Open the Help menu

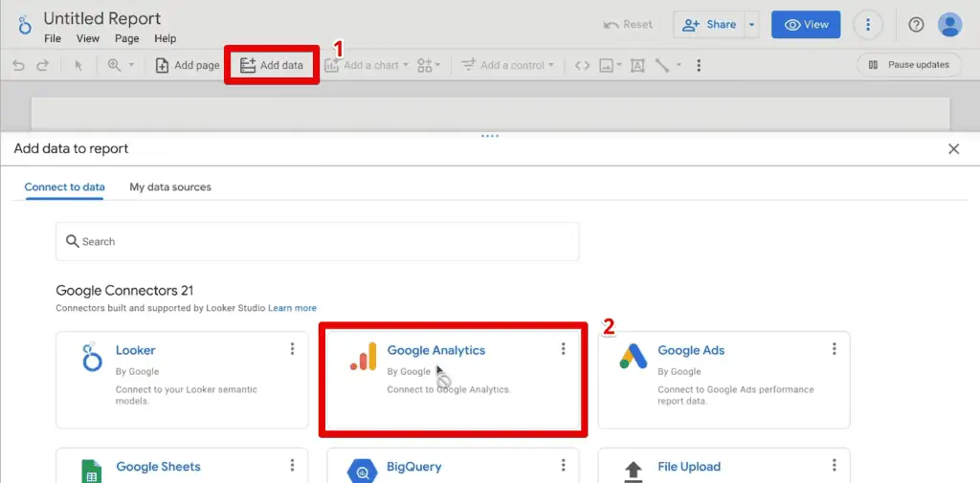point(165,39)
